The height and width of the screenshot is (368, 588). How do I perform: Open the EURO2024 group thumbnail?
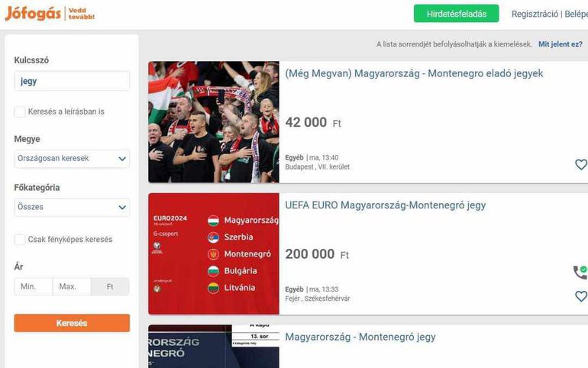click(x=214, y=253)
